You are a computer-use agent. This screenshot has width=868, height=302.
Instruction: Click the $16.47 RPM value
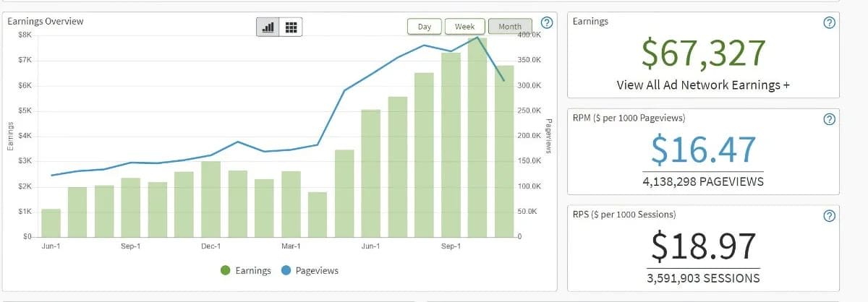click(703, 150)
